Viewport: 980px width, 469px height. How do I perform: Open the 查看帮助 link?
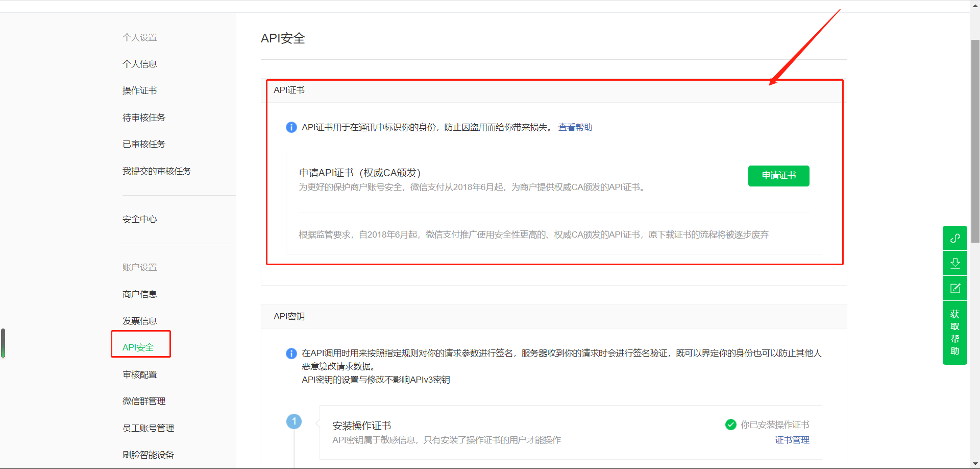(x=575, y=127)
